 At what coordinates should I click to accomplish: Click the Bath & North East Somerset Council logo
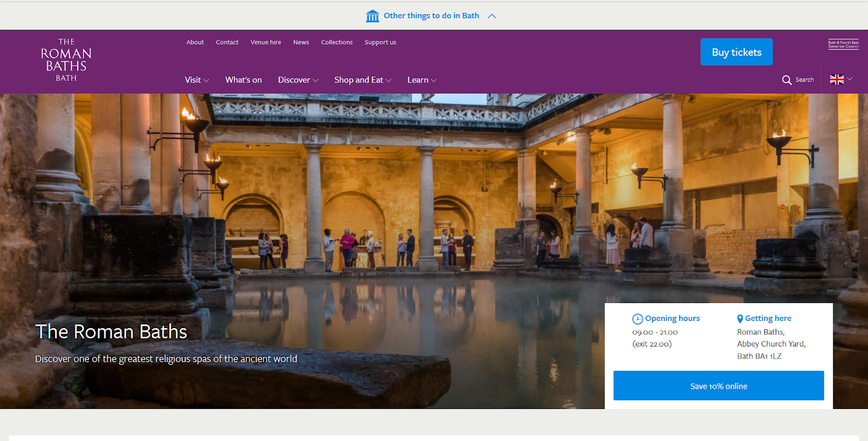[x=843, y=45]
